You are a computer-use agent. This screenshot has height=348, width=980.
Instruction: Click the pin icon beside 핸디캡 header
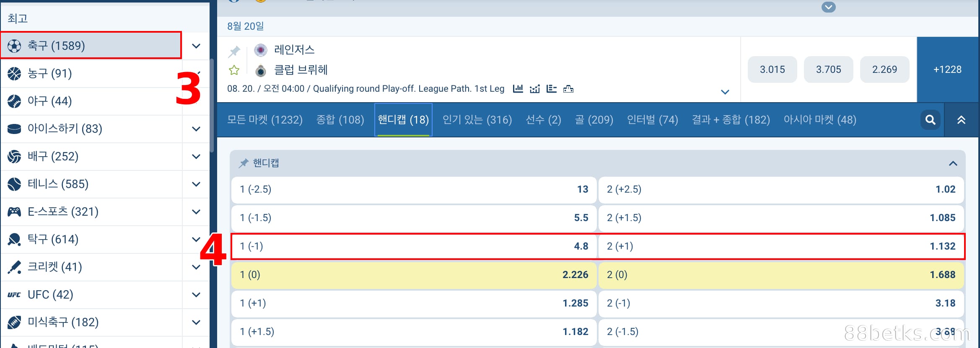point(244,163)
